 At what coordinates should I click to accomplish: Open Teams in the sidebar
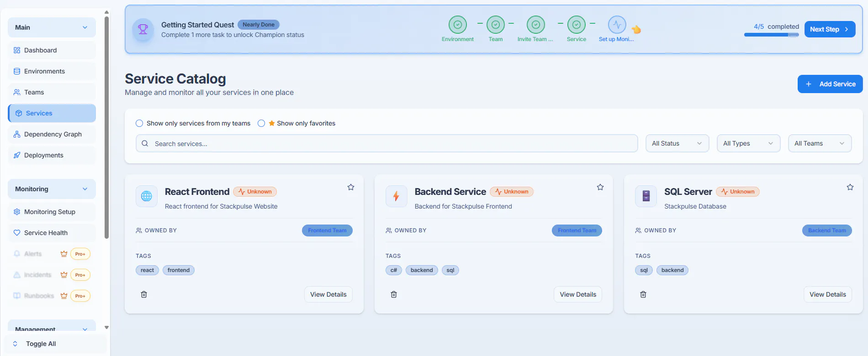tap(52, 92)
